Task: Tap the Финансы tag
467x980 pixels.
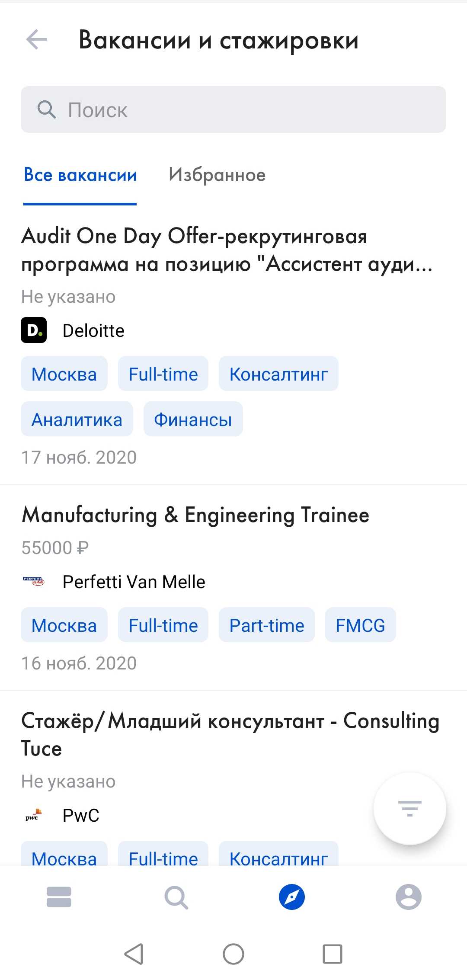Action: (x=193, y=420)
